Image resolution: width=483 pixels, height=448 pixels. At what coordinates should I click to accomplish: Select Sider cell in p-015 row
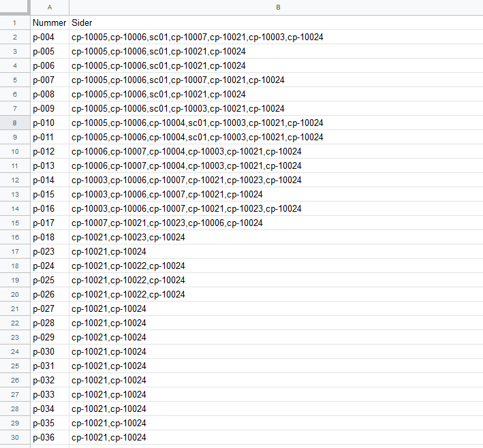tap(276, 194)
